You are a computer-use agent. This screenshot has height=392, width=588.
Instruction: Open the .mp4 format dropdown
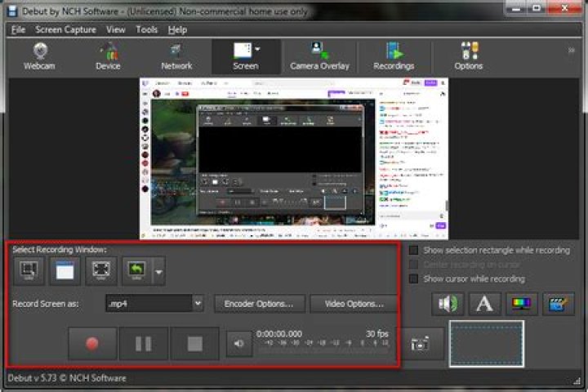155,304
